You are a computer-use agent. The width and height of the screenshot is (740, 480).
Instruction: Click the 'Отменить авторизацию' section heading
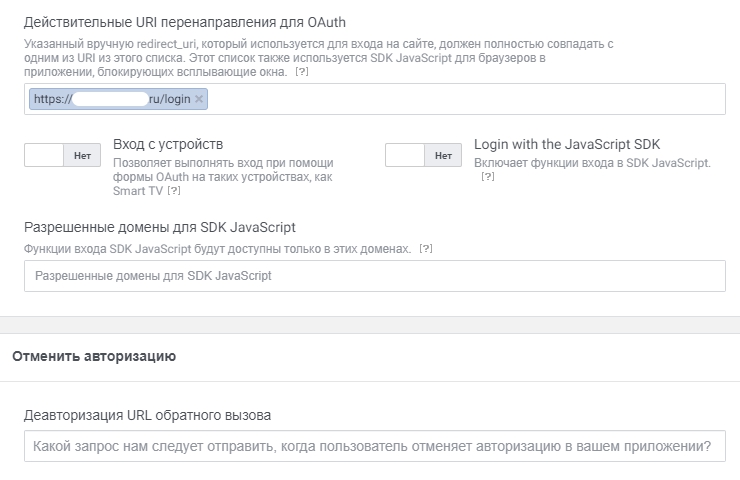coord(94,356)
